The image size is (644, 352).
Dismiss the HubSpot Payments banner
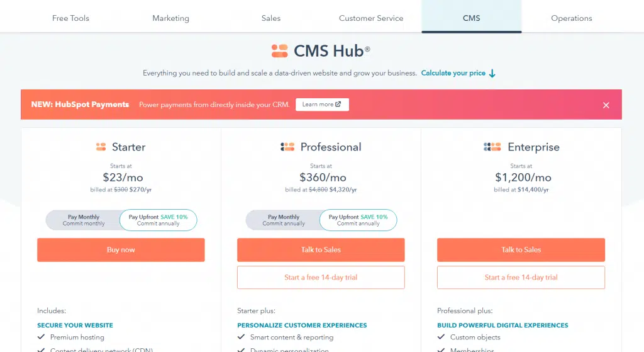pyautogui.click(x=606, y=105)
